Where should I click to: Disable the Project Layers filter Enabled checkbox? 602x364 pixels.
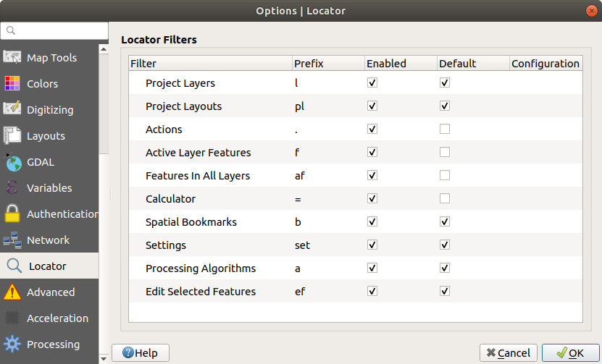372,83
